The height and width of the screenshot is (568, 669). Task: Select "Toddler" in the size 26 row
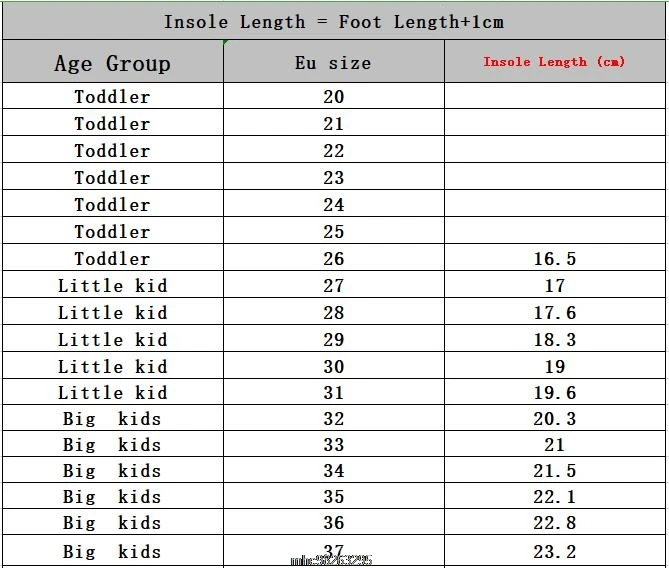(x=112, y=259)
